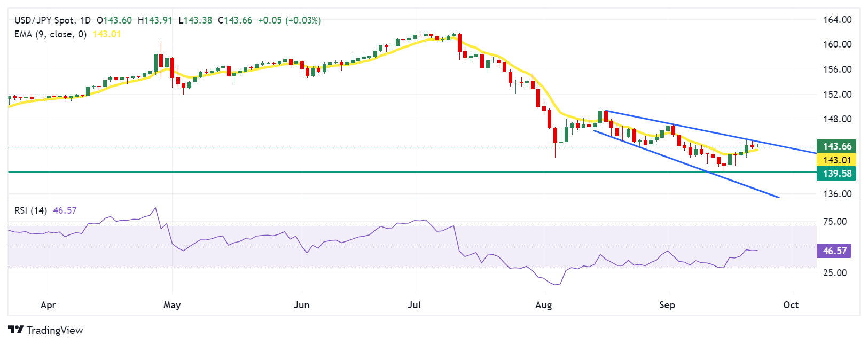Viewport: 868px width, 344px height.
Task: Click the yellow 143.01 EMA price tag
Action: click(836, 160)
